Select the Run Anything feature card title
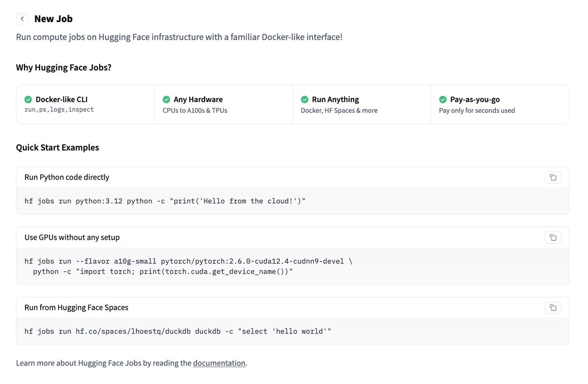Screen dimensions: 588x384 pyautogui.click(x=335, y=100)
